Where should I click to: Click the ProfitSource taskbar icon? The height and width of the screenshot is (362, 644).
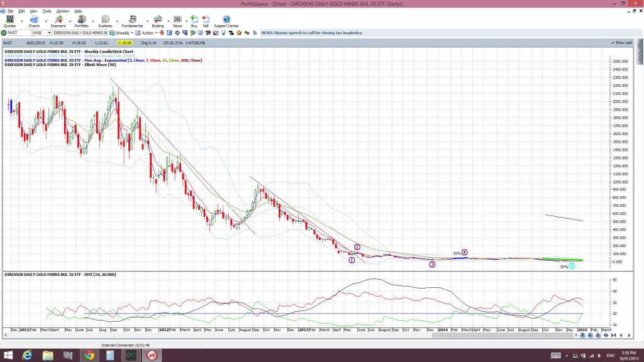click(152, 356)
